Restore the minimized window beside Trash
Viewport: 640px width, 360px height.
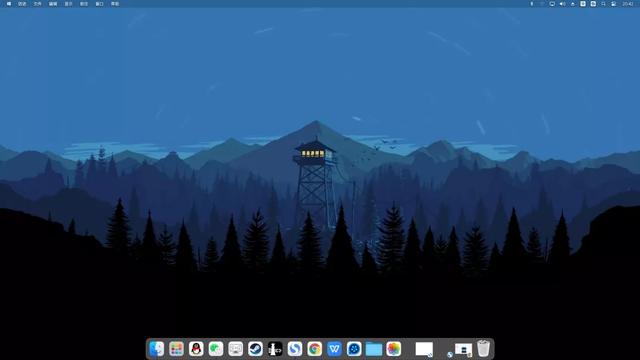463,350
